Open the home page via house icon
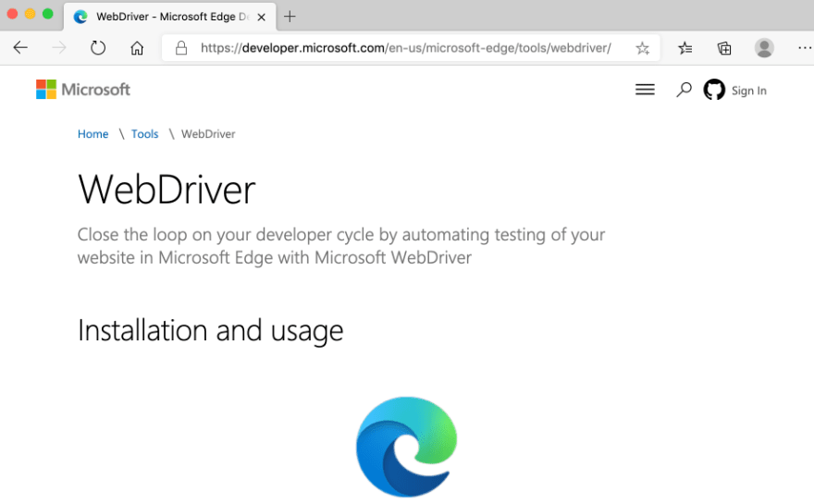The height and width of the screenshot is (504, 814). [x=137, y=48]
